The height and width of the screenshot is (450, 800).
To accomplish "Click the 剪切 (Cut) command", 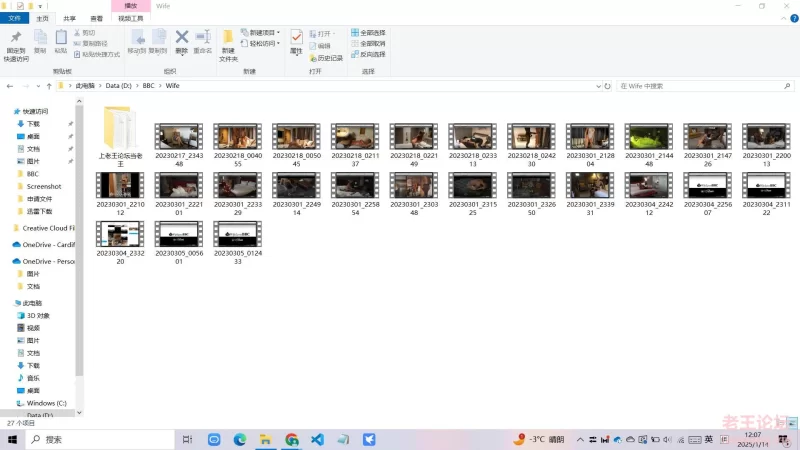I will pos(85,33).
